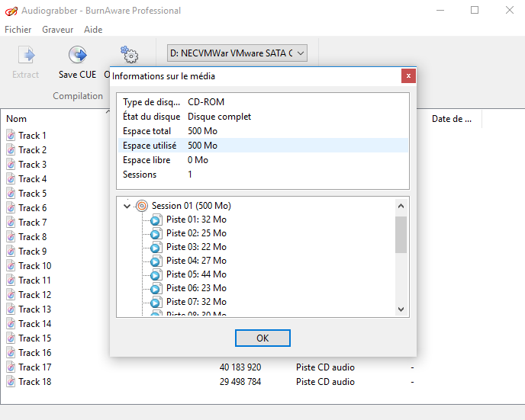525x420 pixels.
Task: Click the Track 18 audio file icon
Action: pos(11,382)
